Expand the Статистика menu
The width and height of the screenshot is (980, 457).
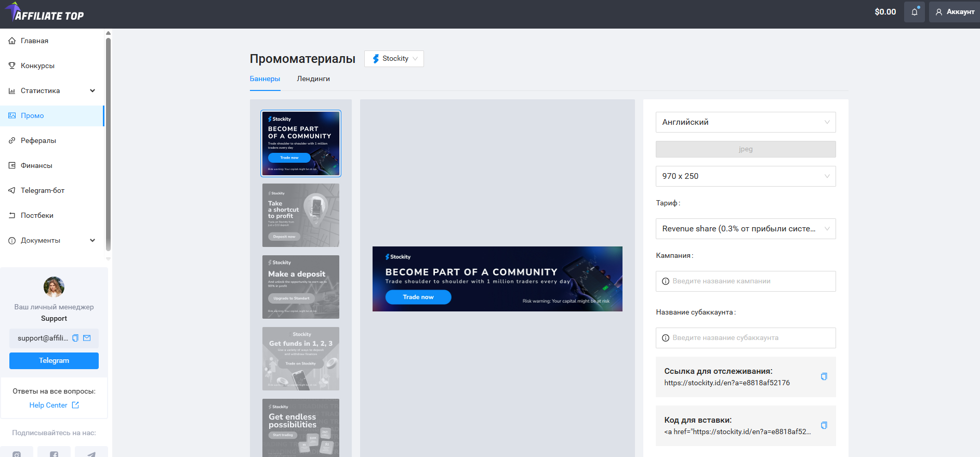[52, 90]
